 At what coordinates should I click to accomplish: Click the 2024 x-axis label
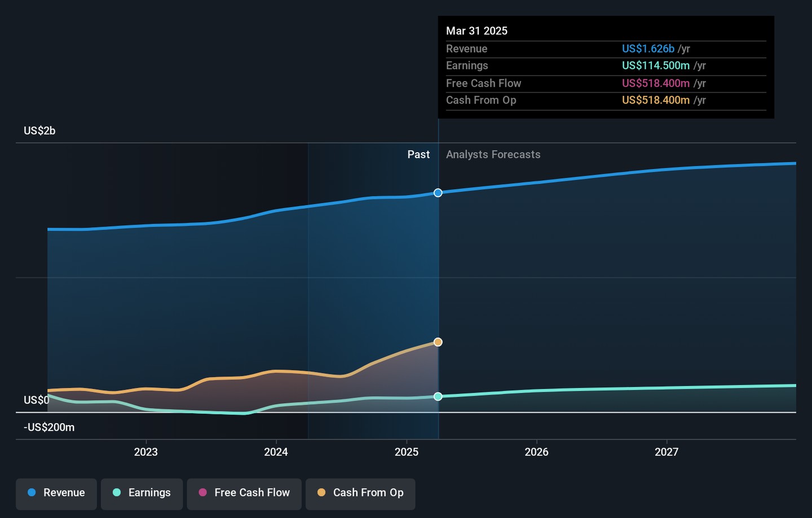276,452
